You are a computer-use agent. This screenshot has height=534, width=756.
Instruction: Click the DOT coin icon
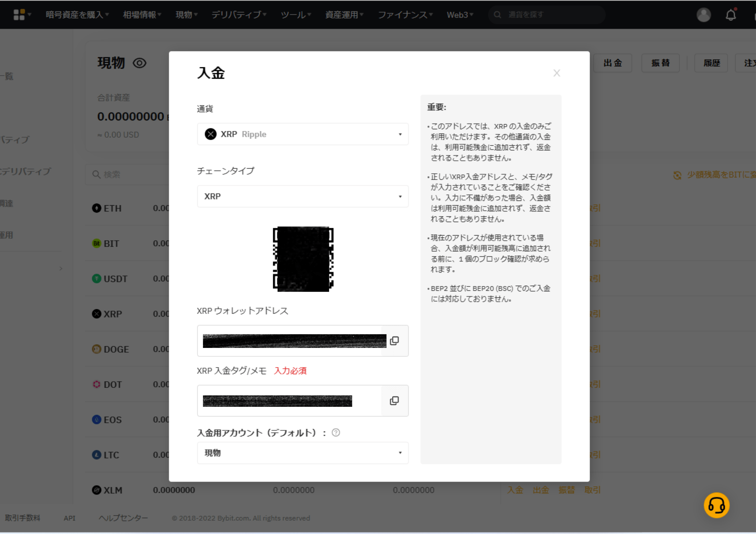coord(97,384)
